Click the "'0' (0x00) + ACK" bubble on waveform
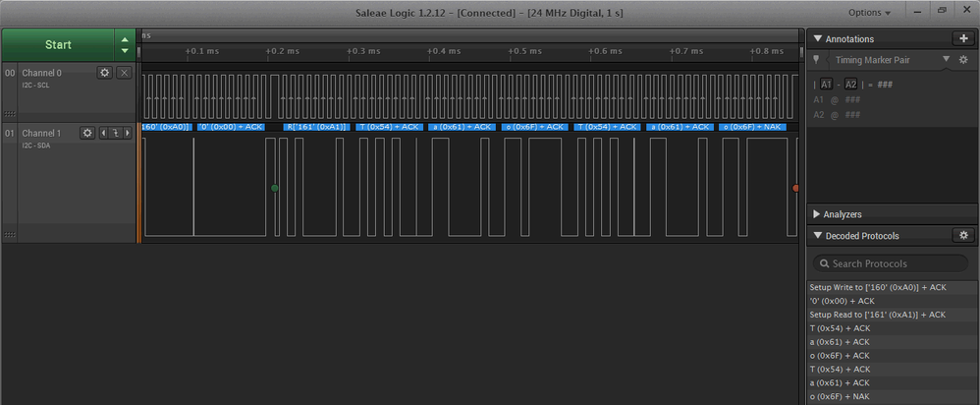 231,127
